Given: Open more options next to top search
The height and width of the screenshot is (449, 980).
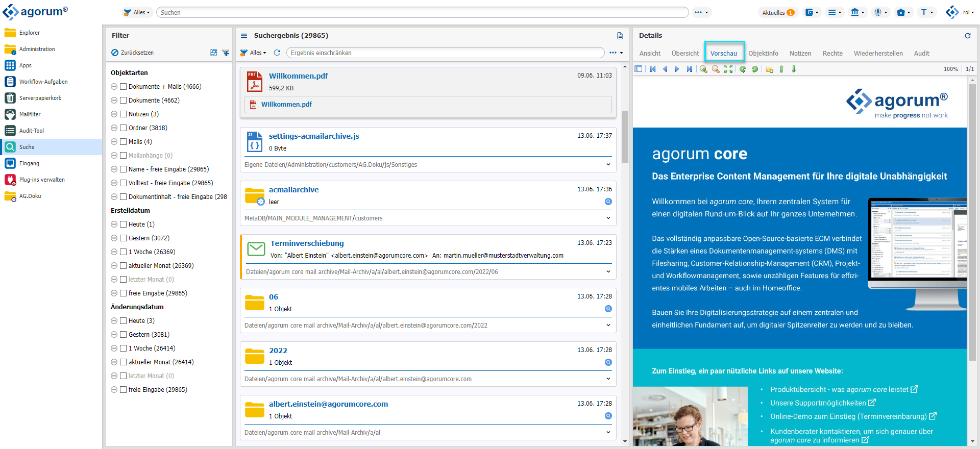Looking at the screenshot, I should pyautogui.click(x=701, y=12).
